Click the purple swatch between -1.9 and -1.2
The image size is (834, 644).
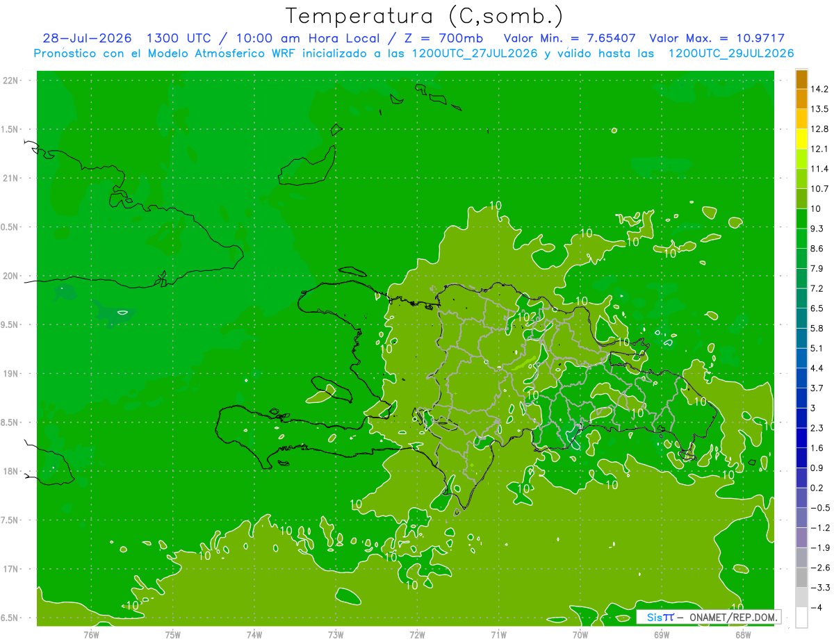[x=801, y=538]
